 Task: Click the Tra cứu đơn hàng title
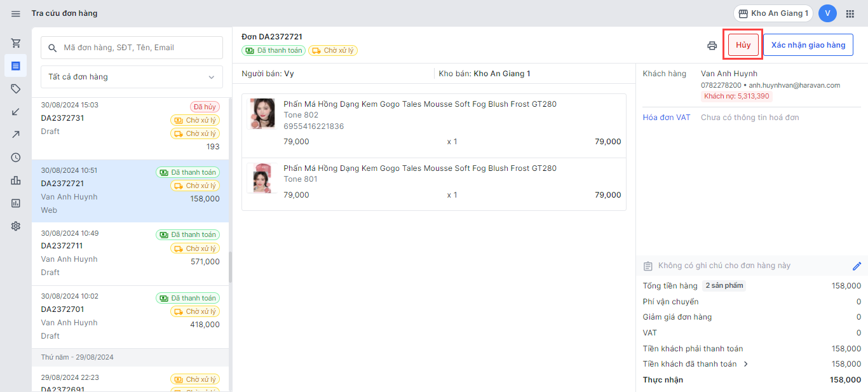(x=64, y=13)
